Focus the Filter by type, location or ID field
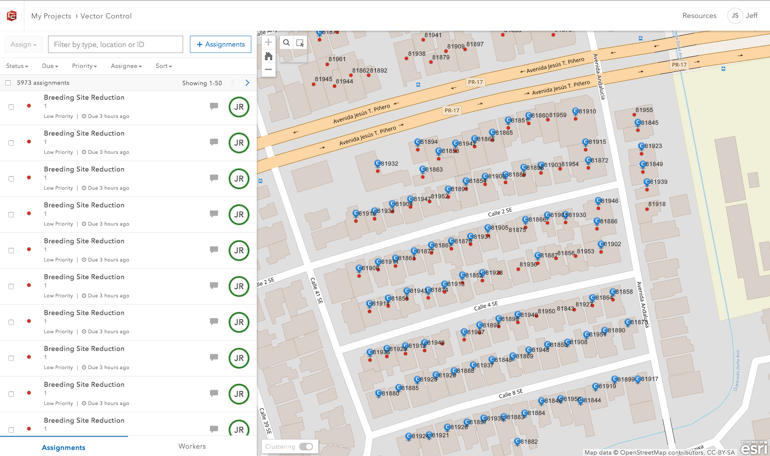The height and width of the screenshot is (456, 770). pos(115,44)
